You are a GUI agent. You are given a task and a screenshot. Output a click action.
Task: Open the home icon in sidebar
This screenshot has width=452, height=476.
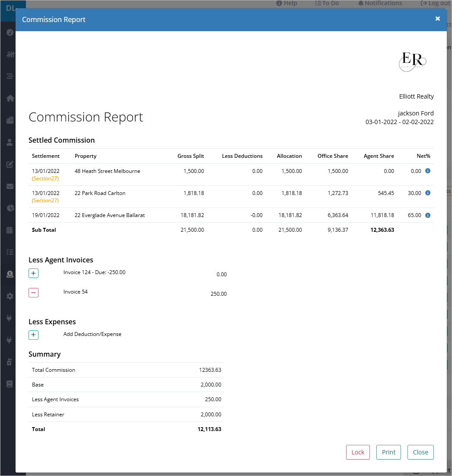tap(10, 98)
